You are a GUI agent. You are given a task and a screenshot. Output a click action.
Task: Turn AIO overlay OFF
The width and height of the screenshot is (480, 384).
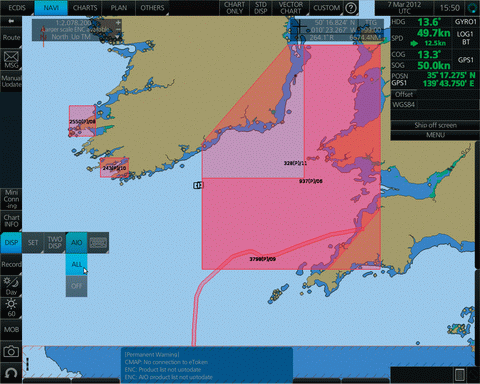point(76,286)
